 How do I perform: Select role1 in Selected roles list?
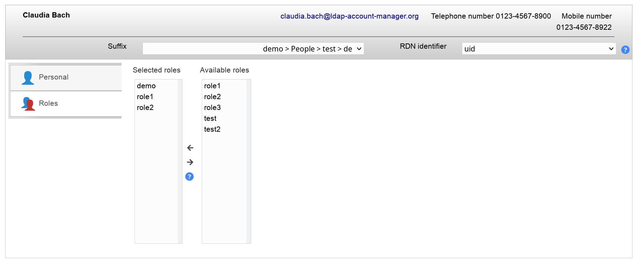pyautogui.click(x=145, y=97)
